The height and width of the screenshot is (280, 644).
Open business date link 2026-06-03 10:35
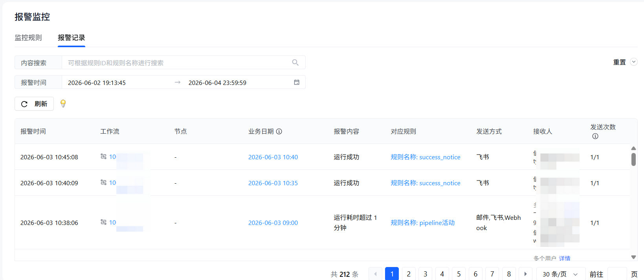[x=273, y=183]
